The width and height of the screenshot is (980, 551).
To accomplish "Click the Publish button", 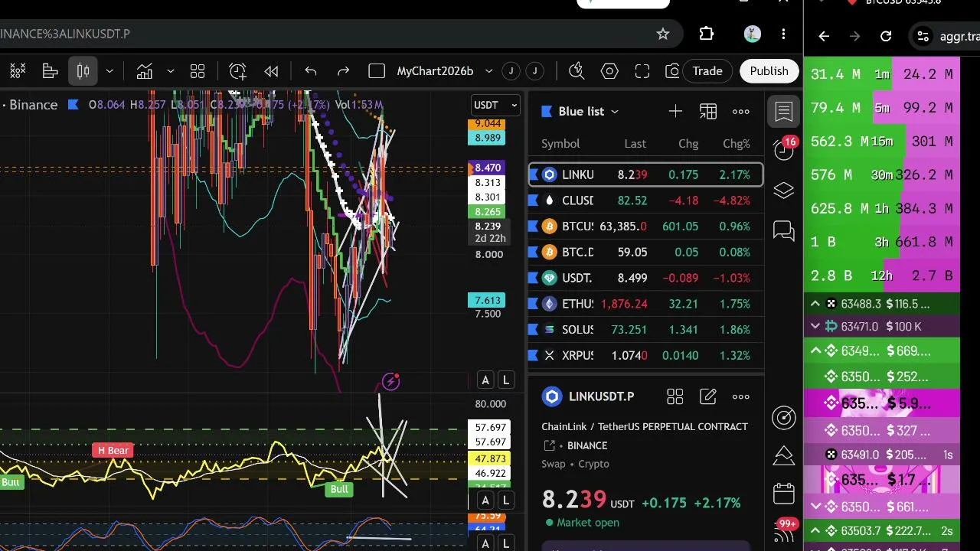I will coord(769,71).
